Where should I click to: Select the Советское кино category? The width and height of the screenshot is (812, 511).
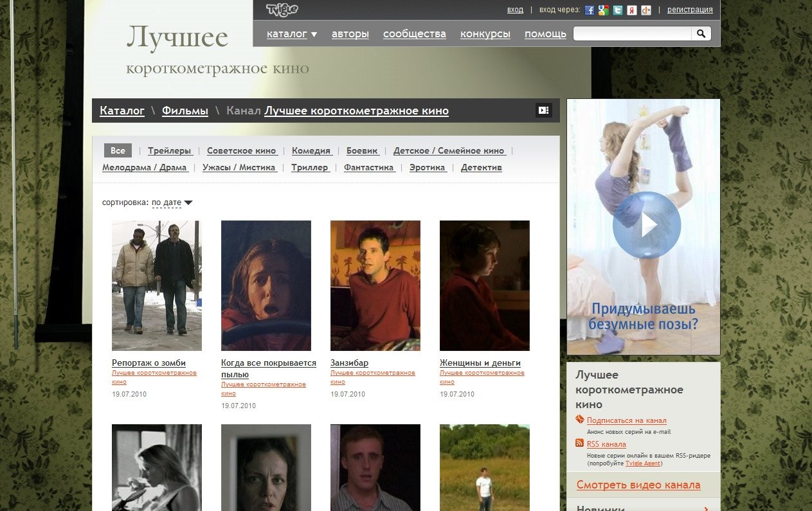coord(242,150)
